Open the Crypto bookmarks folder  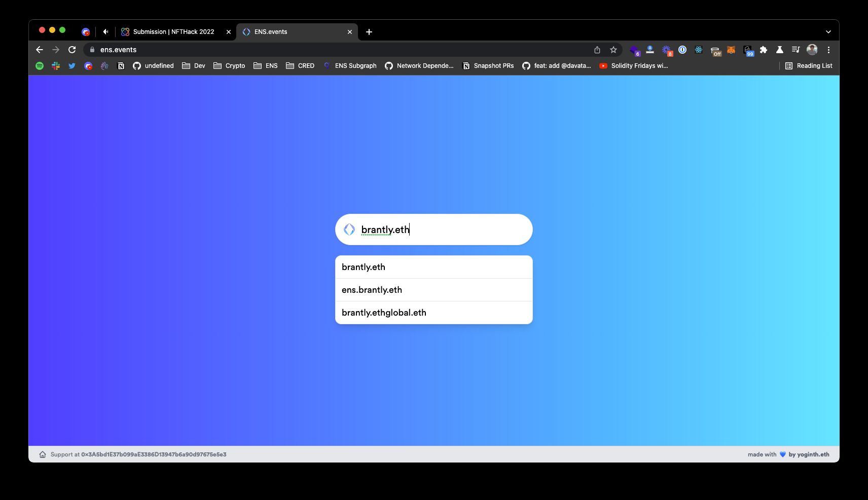[x=229, y=66]
